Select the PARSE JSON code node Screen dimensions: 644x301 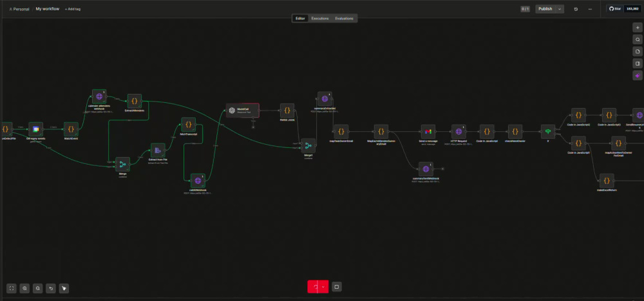pyautogui.click(x=287, y=111)
